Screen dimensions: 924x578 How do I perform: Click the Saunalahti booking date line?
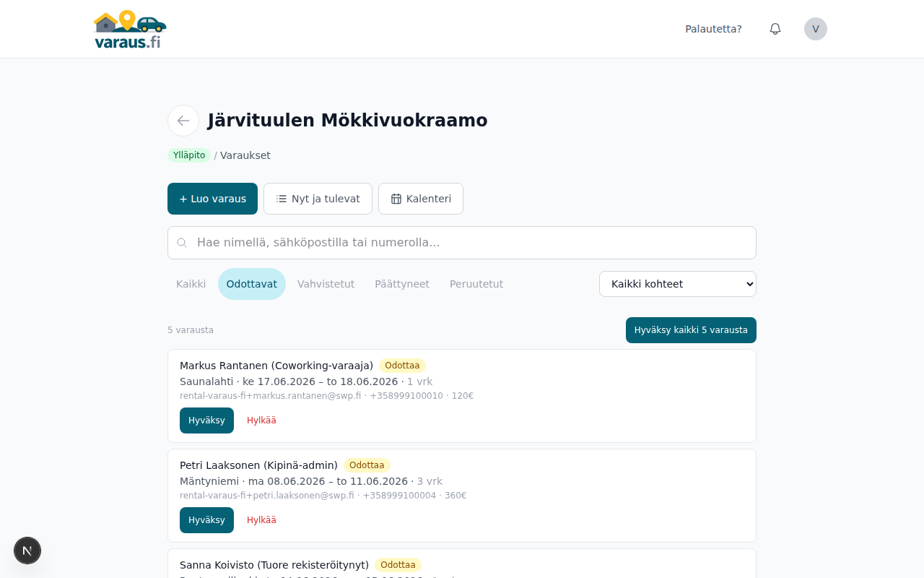(306, 381)
